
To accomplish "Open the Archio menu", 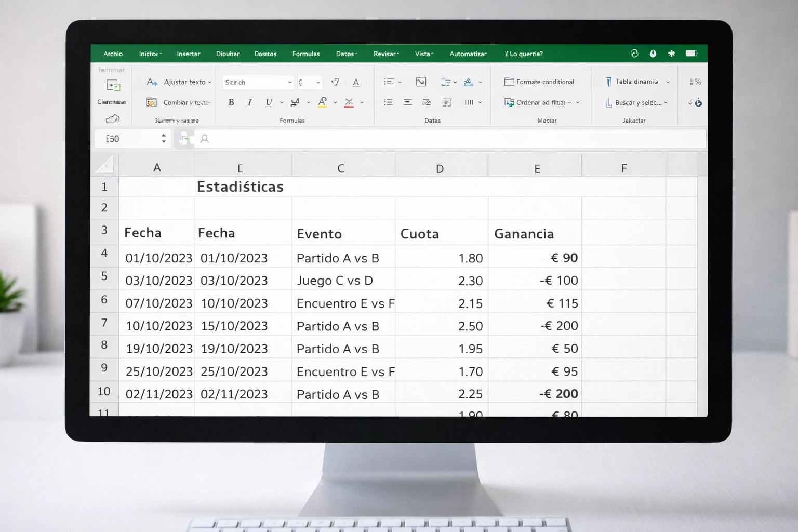I will [x=113, y=54].
